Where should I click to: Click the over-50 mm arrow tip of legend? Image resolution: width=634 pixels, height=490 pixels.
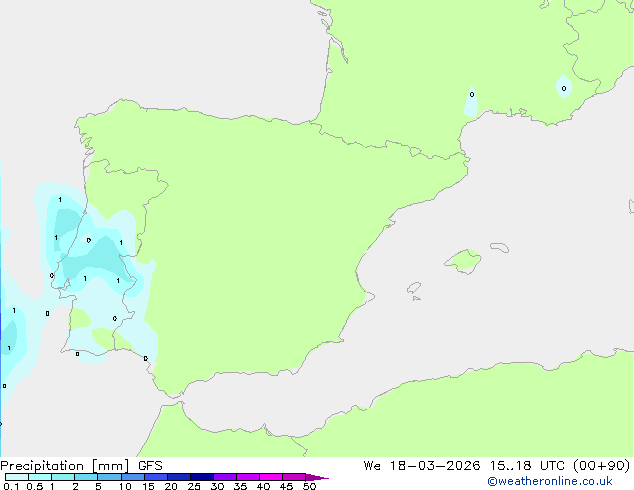pyautogui.click(x=317, y=477)
